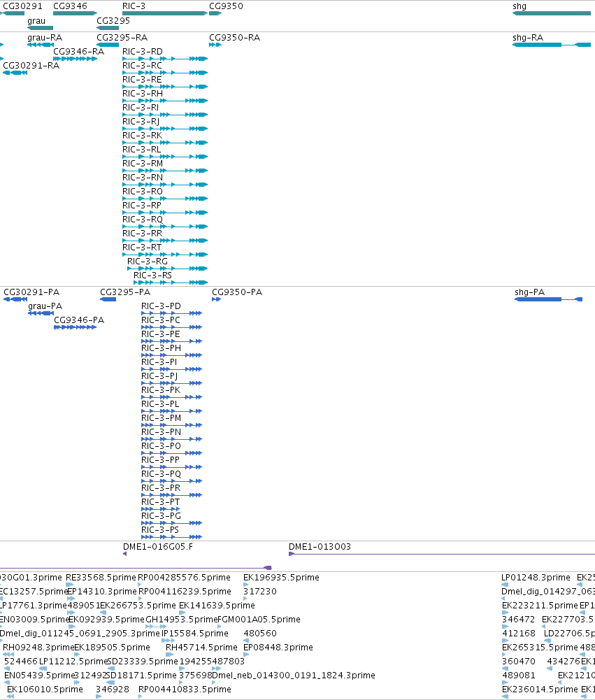The height and width of the screenshot is (700, 595).
Task: Click the RP004410833.5prime EST label
Action: pos(185,690)
